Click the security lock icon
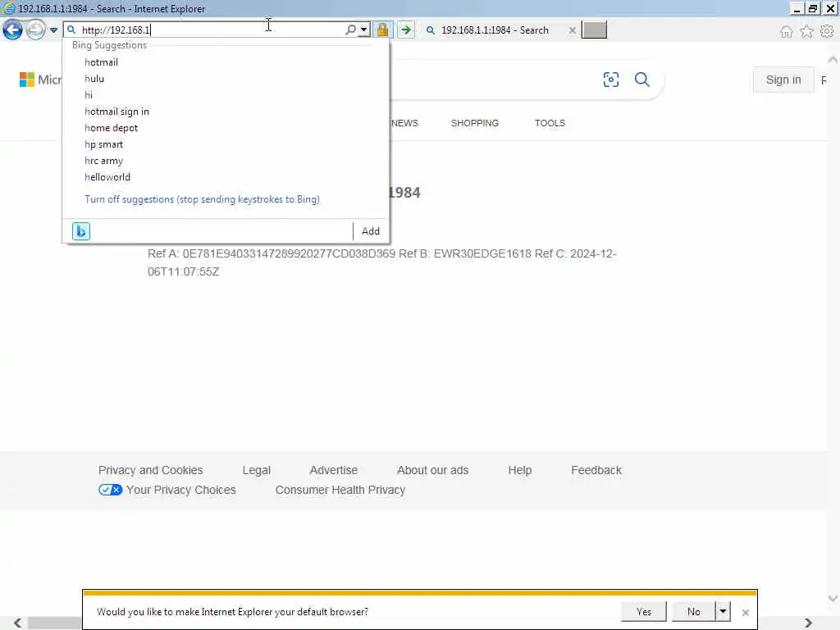Image resolution: width=840 pixels, height=630 pixels. 382,30
